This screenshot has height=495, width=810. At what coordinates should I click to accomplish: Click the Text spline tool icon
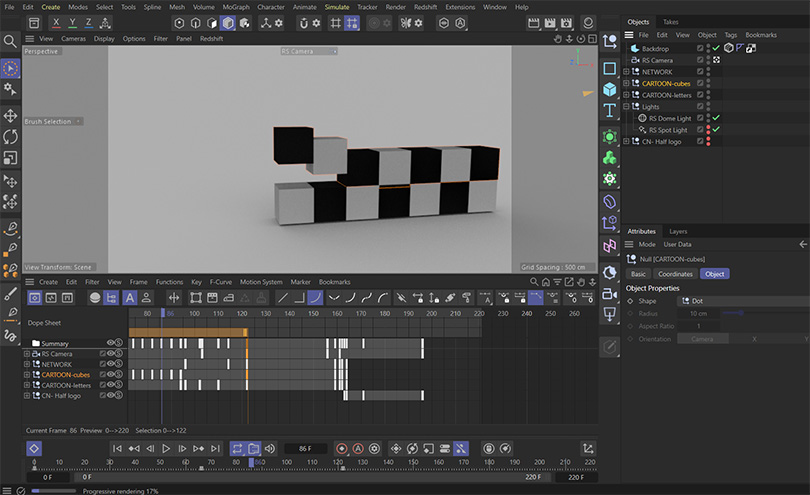pyautogui.click(x=609, y=111)
